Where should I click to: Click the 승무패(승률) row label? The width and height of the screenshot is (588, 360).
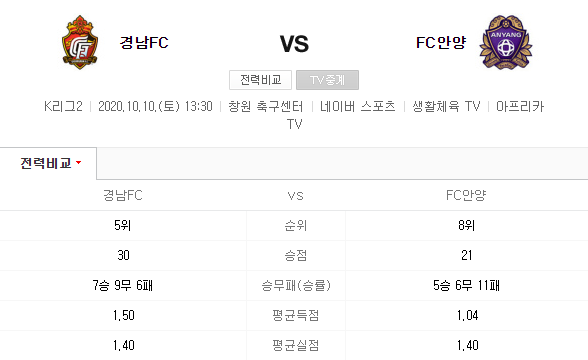click(x=296, y=285)
